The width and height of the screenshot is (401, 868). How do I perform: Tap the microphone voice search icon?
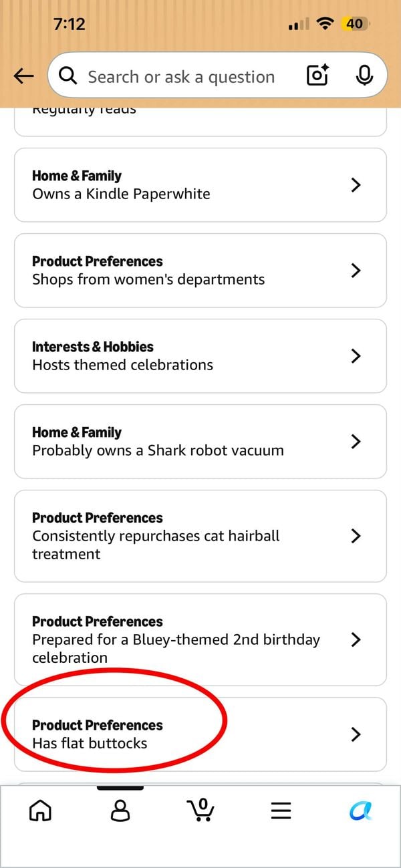click(x=364, y=76)
